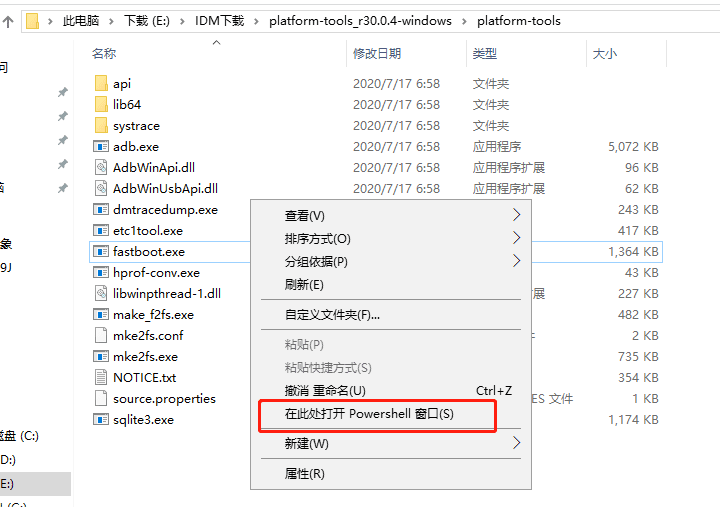Expand the 分组依据(P) submenu arrow
Screen dimensions: 720x507
[x=516, y=262]
